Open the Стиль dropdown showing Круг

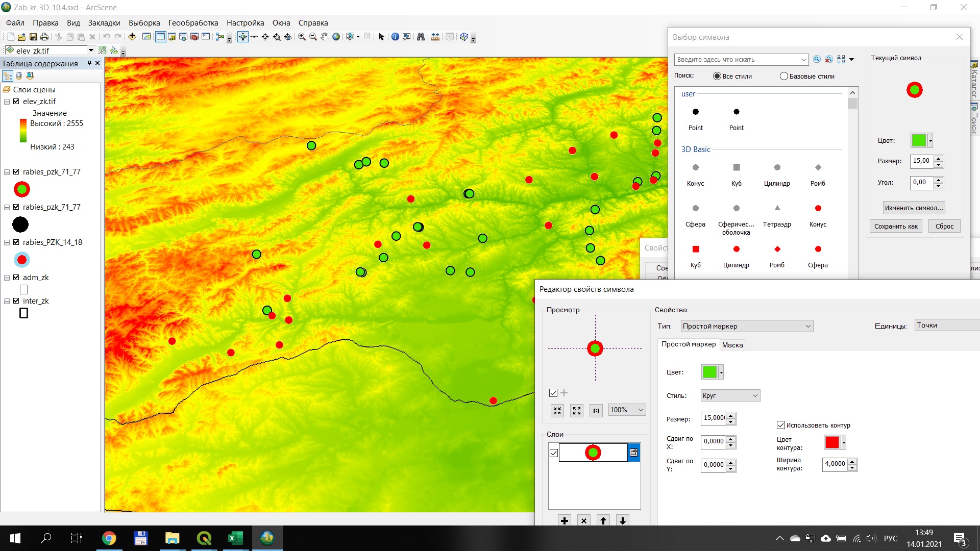click(730, 395)
